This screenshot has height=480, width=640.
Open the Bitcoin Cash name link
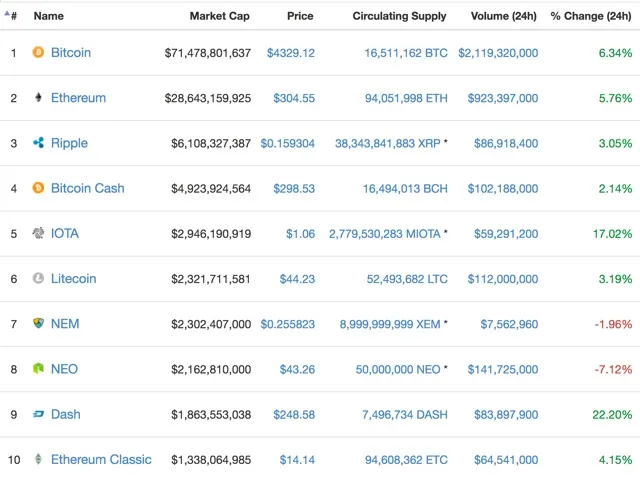87,188
